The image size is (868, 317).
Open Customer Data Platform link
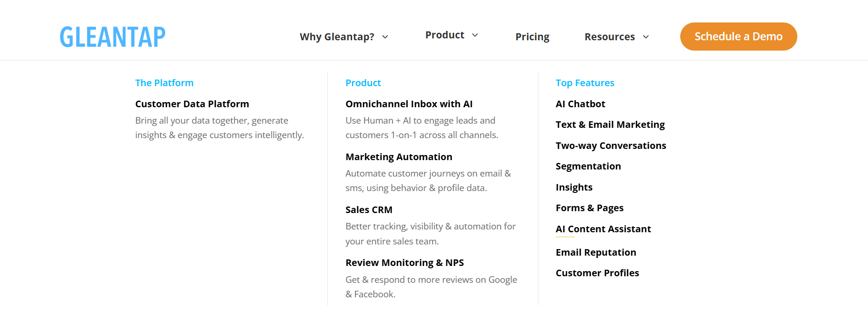point(192,104)
